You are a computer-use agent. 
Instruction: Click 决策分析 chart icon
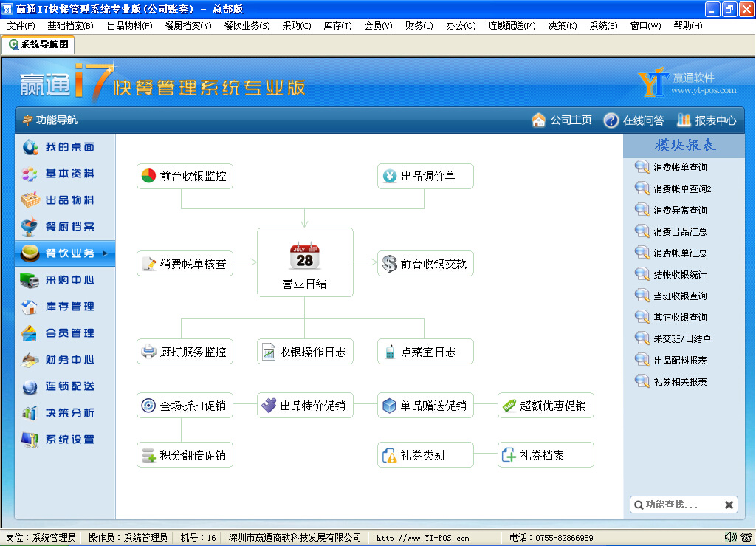(30, 413)
